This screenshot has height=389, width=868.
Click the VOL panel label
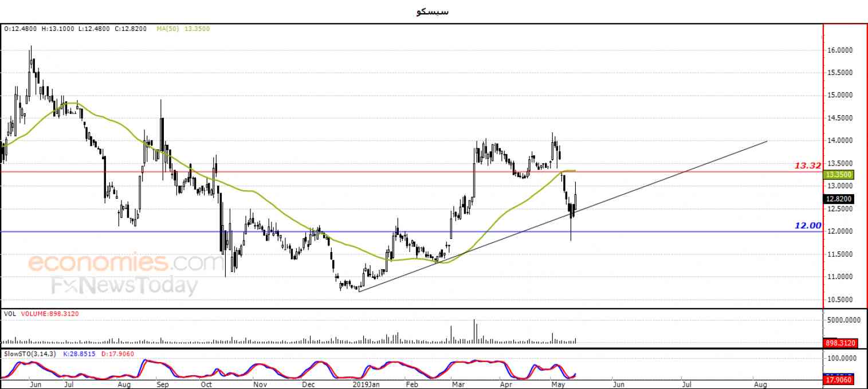click(x=10, y=314)
